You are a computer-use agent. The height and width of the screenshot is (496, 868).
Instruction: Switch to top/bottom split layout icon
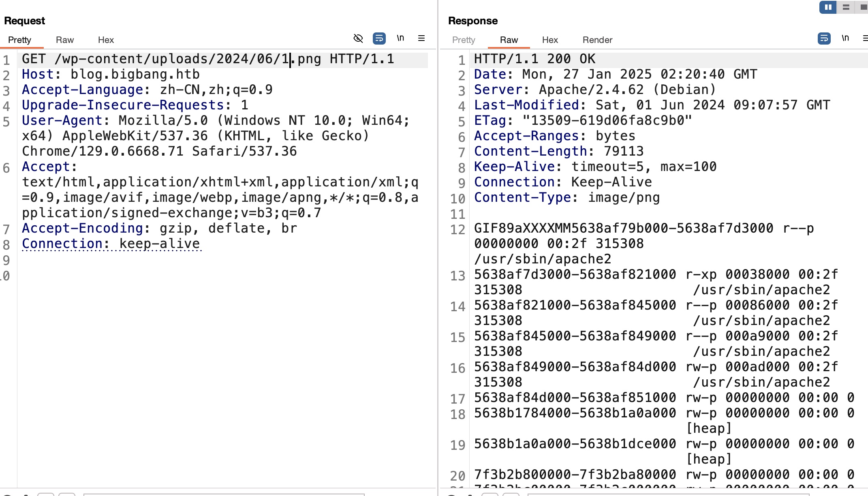click(846, 7)
